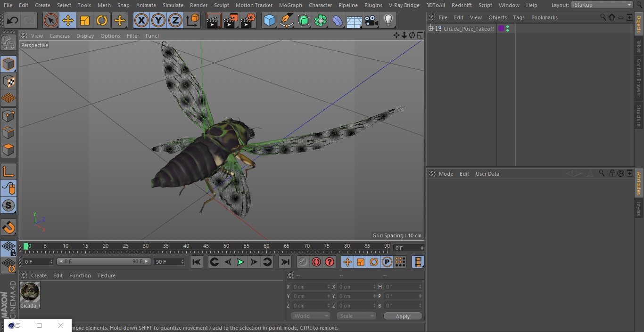Add a Cube primitive object

269,20
